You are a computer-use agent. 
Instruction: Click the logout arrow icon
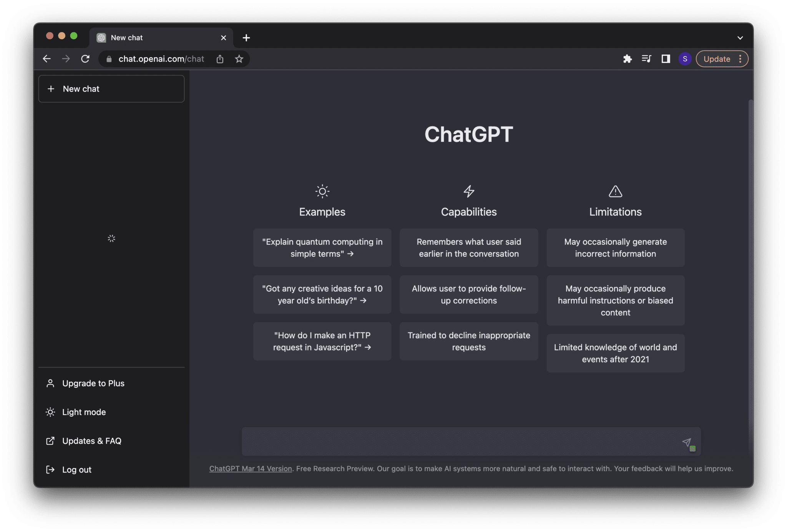pos(50,469)
